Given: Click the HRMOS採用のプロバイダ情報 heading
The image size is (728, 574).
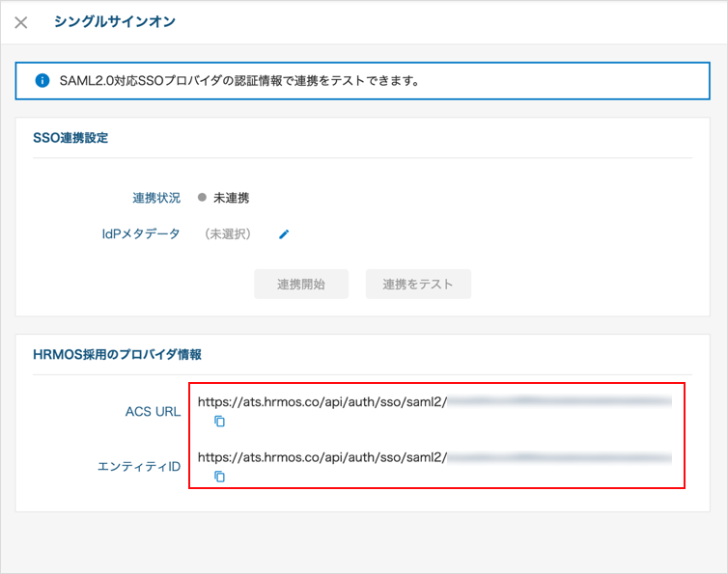Looking at the screenshot, I should click(x=117, y=354).
